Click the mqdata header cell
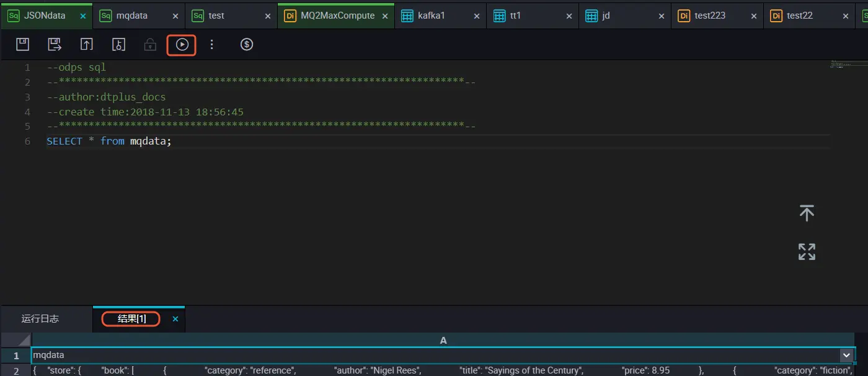Screen dimensions: 868x376 tap(443, 355)
